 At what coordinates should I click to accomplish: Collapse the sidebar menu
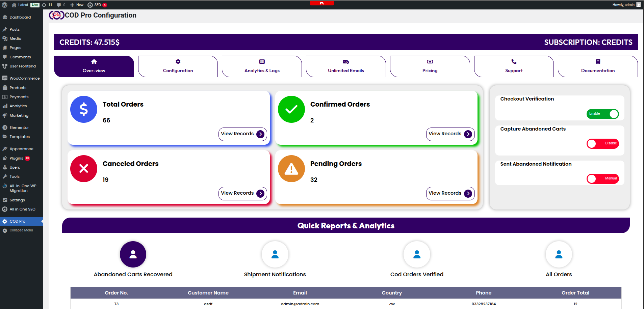[22, 230]
